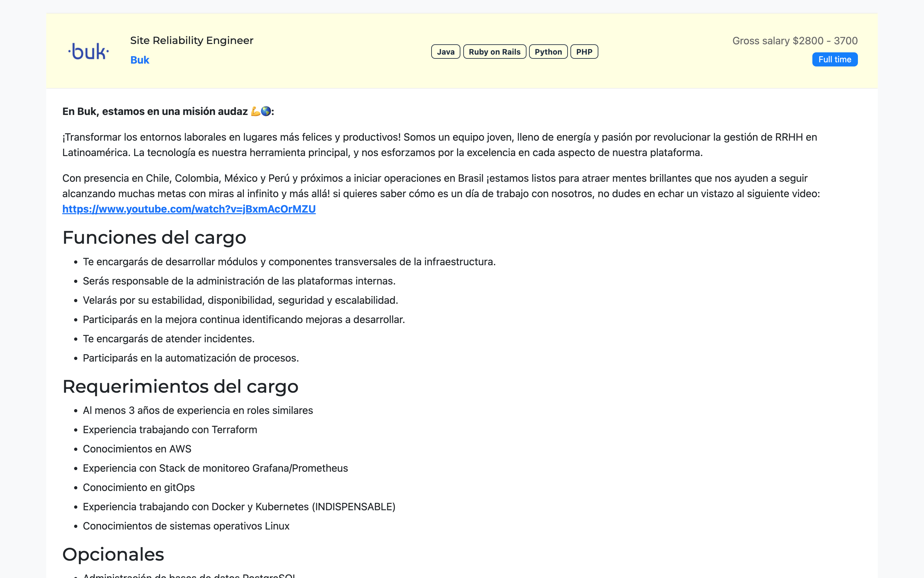Open the YouTube video link

tap(189, 209)
